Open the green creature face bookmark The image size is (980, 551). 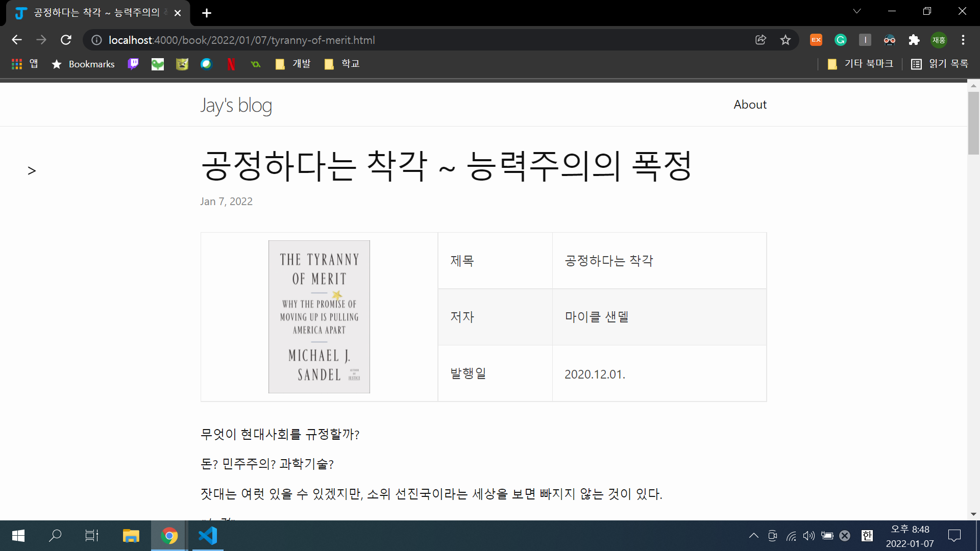pos(182,64)
